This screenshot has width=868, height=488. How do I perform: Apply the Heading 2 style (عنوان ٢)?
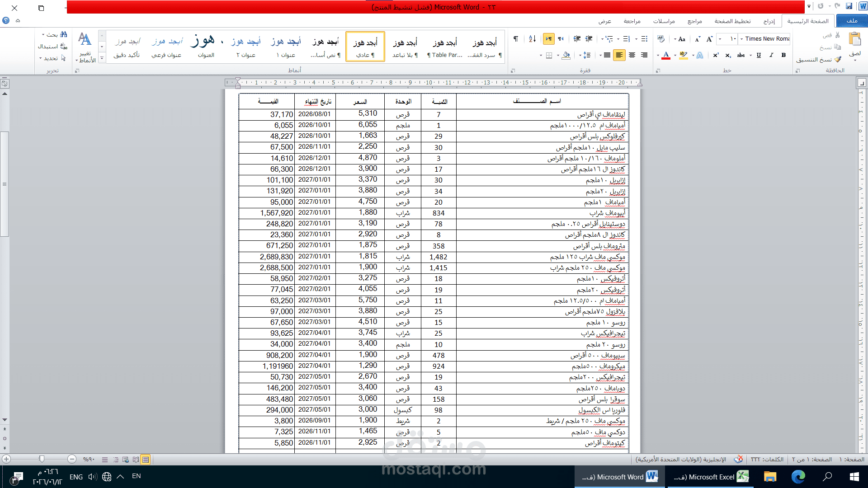point(246,47)
